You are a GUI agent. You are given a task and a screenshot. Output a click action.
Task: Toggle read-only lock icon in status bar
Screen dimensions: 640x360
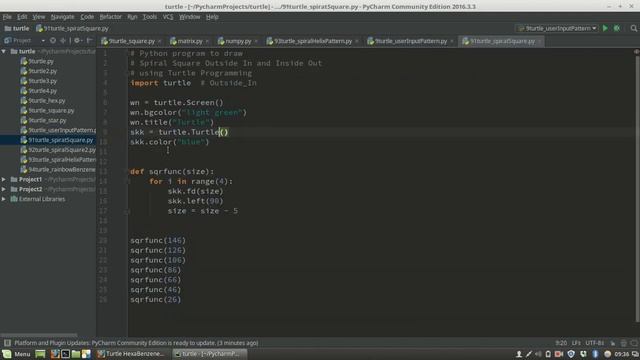pos(613,343)
